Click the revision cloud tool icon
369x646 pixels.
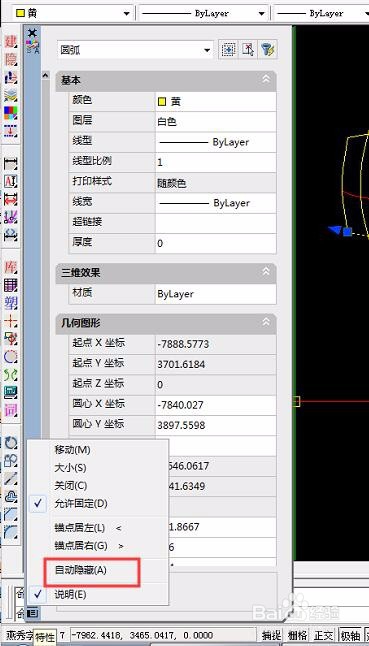click(x=11, y=496)
